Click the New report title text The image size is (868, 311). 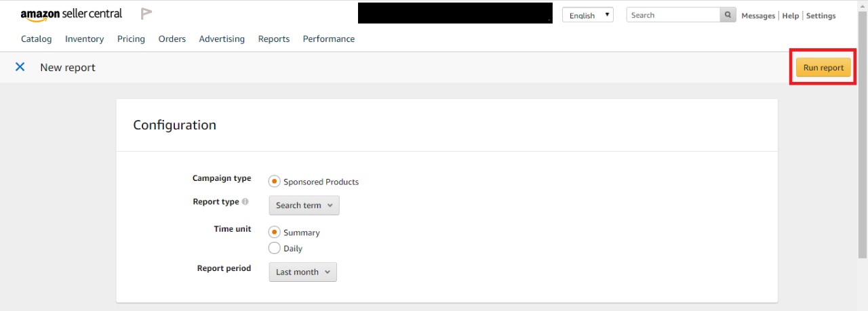click(68, 68)
